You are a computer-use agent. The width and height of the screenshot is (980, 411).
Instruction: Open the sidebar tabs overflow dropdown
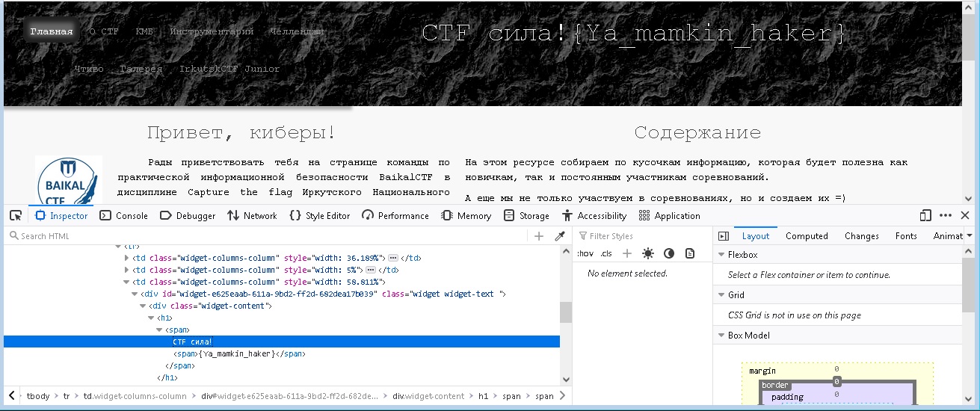click(x=970, y=236)
